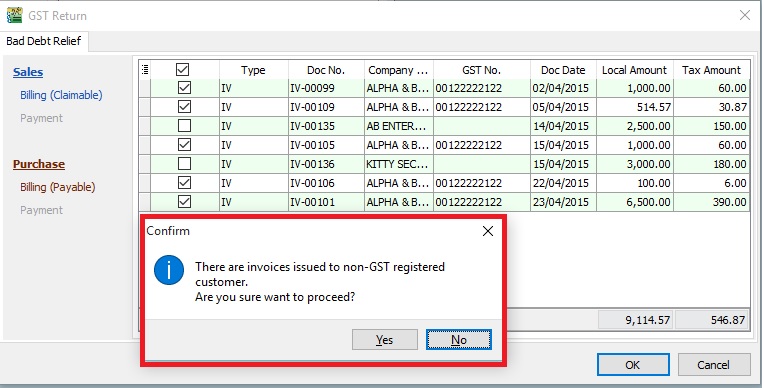This screenshot has height=388, width=764.
Task: Click Yes in the Confirm dialog
Action: 385,340
